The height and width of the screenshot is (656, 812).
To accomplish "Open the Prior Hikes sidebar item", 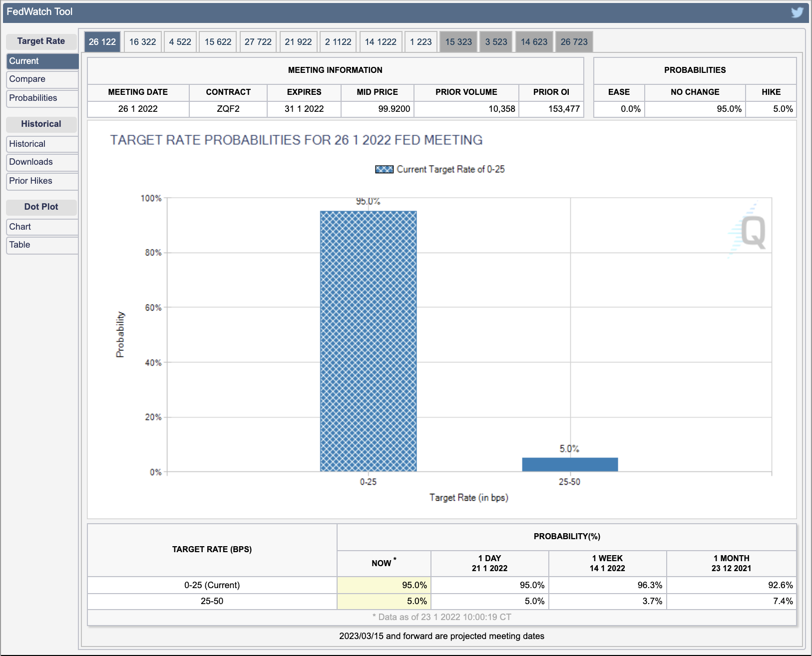I will tap(42, 181).
